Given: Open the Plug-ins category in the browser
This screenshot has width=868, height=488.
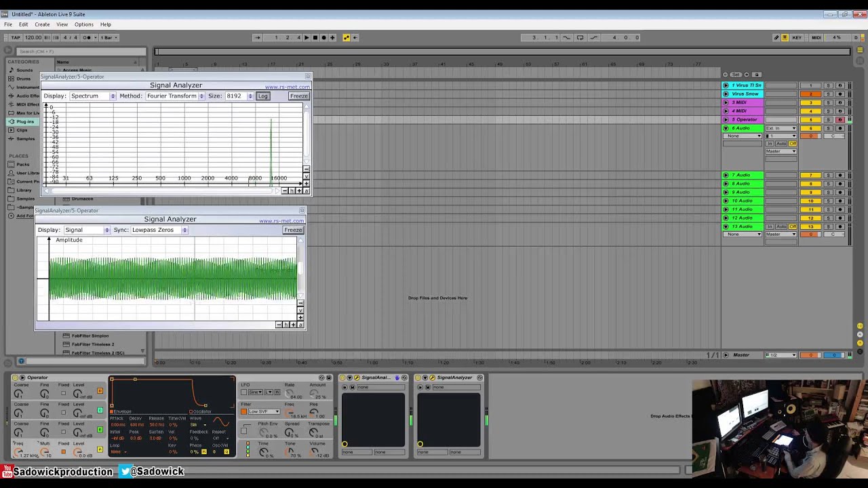Looking at the screenshot, I should pos(25,121).
